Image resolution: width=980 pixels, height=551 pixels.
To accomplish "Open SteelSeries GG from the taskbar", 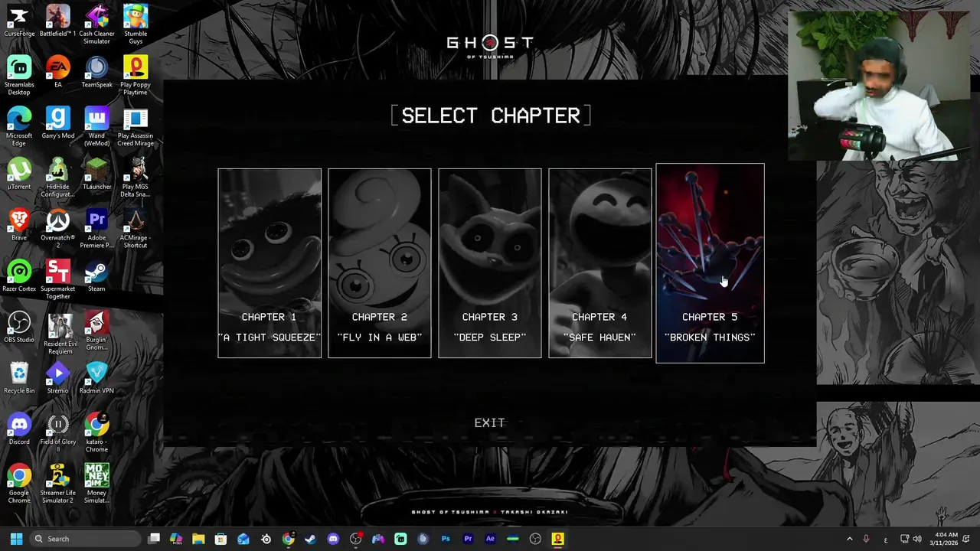I will [266, 539].
